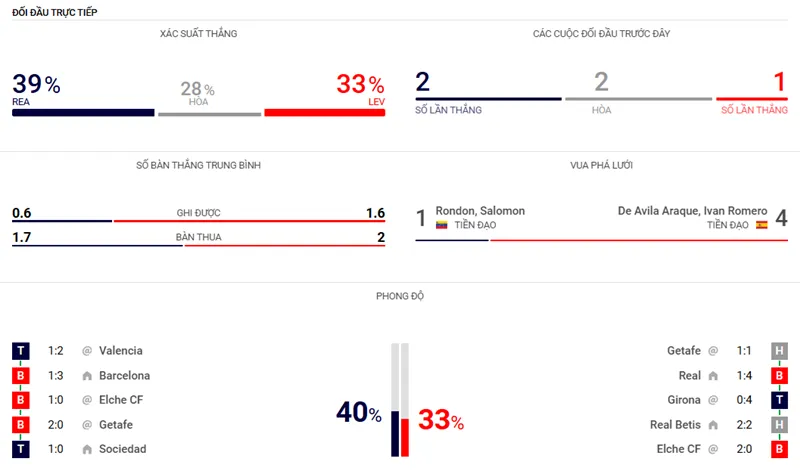
Task: Click the red B badge for Barcelona match
Action: [21, 376]
